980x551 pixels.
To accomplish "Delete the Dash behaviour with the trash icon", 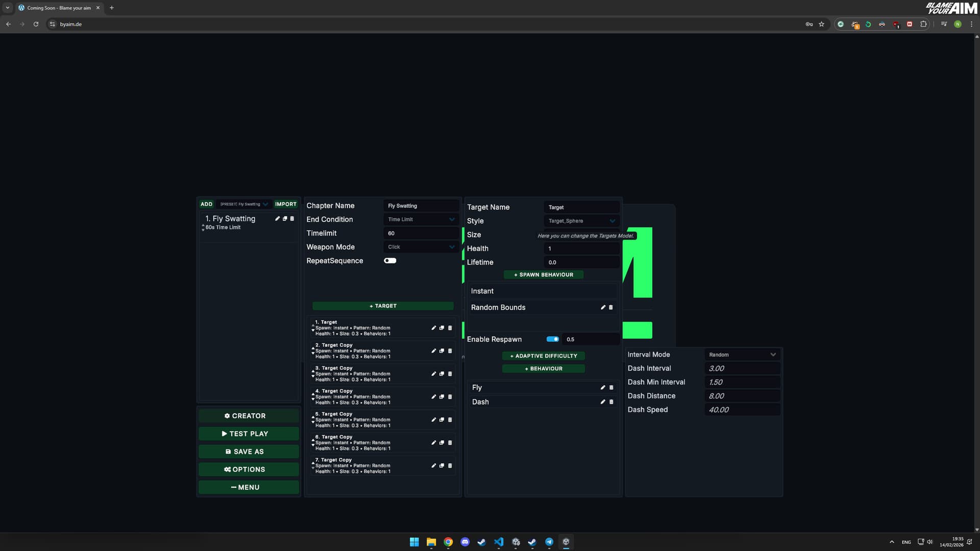I will (611, 402).
